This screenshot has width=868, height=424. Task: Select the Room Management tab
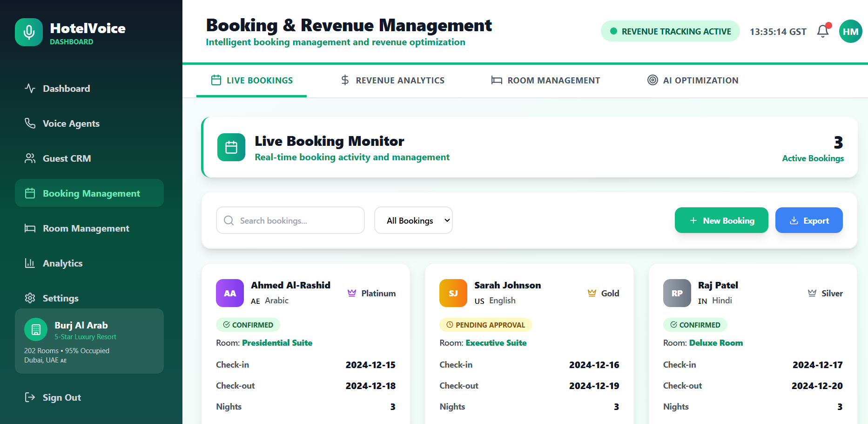click(x=545, y=80)
